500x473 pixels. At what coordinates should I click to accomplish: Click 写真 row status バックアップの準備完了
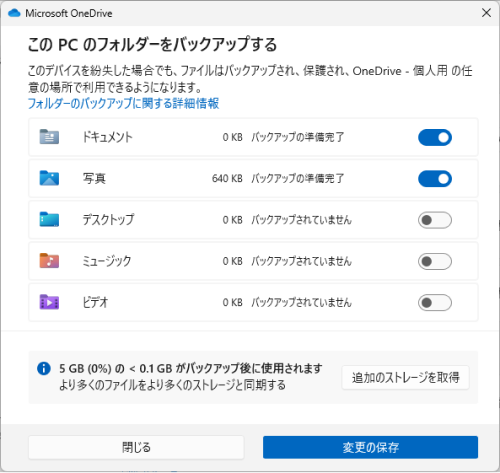[298, 178]
